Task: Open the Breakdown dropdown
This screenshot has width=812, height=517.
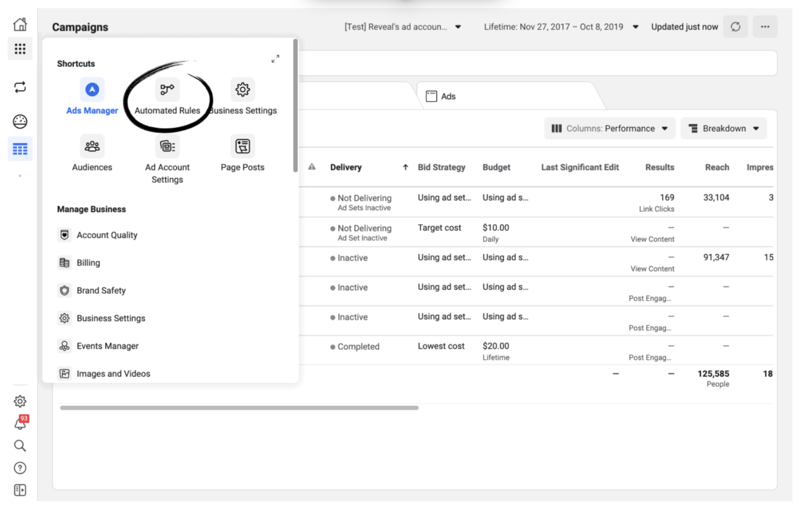Action: [x=724, y=129]
